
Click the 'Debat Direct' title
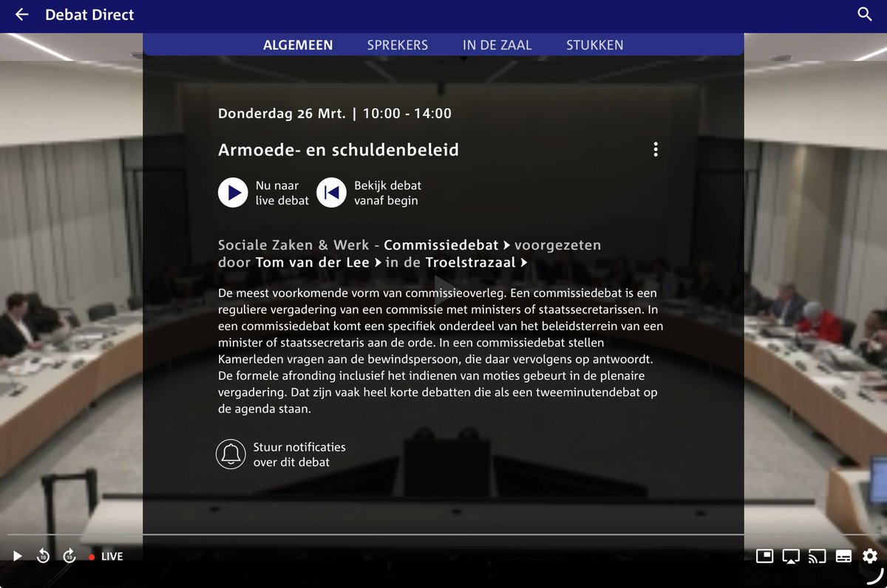click(89, 15)
